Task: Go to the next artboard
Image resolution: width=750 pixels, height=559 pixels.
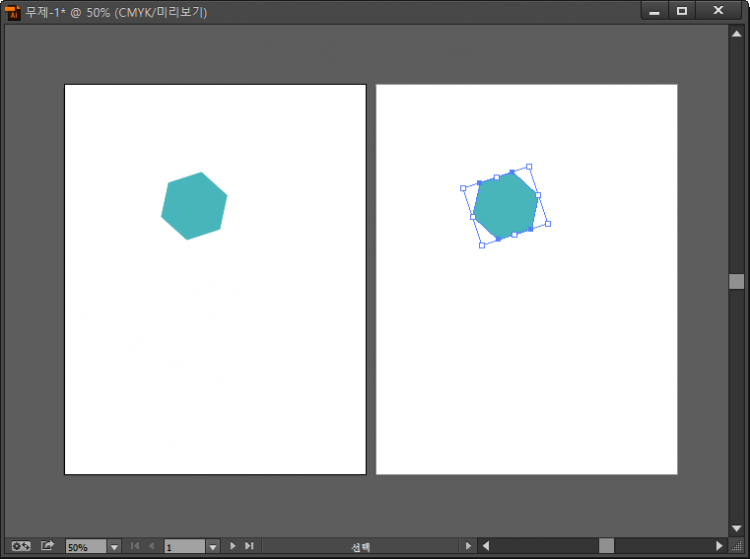Action: pyautogui.click(x=233, y=546)
